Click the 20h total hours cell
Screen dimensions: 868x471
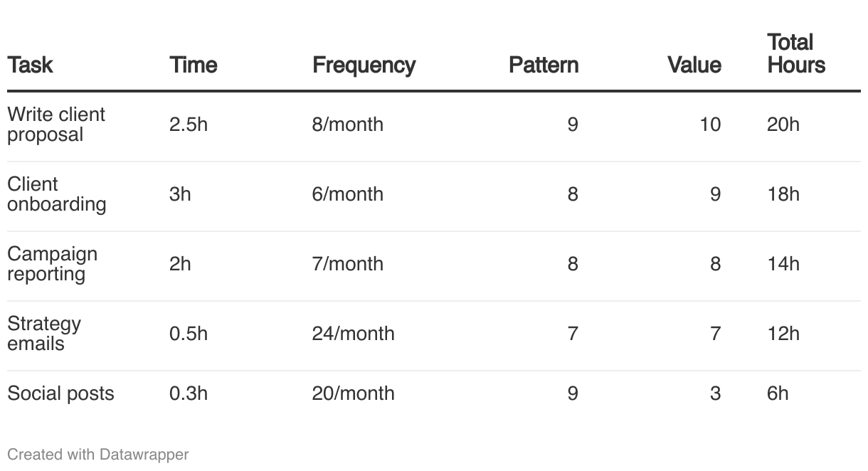[x=783, y=125]
